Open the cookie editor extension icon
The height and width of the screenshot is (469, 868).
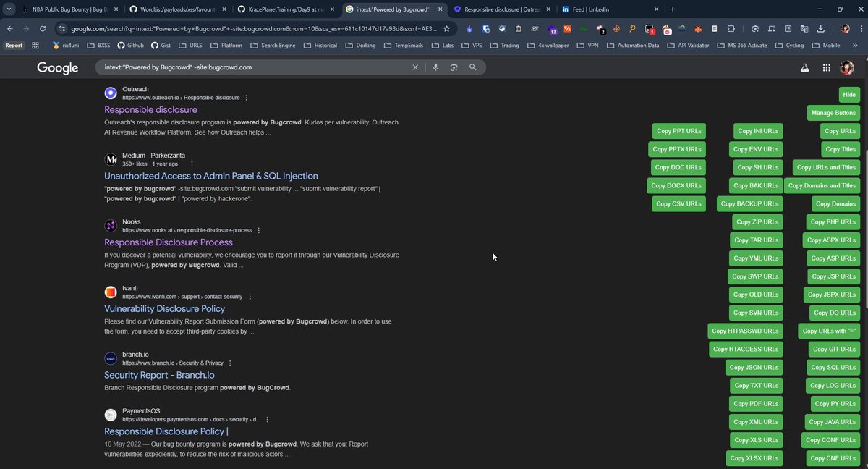pyautogui.click(x=616, y=29)
